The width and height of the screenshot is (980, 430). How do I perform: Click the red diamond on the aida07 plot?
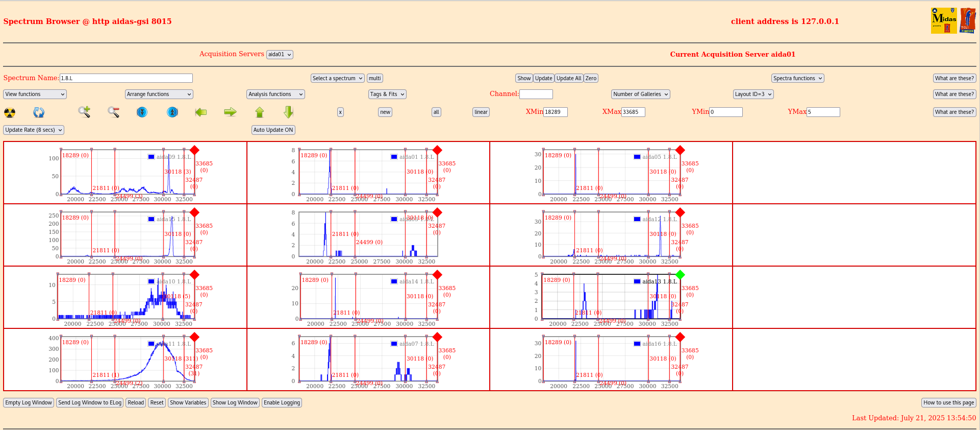tap(437, 337)
